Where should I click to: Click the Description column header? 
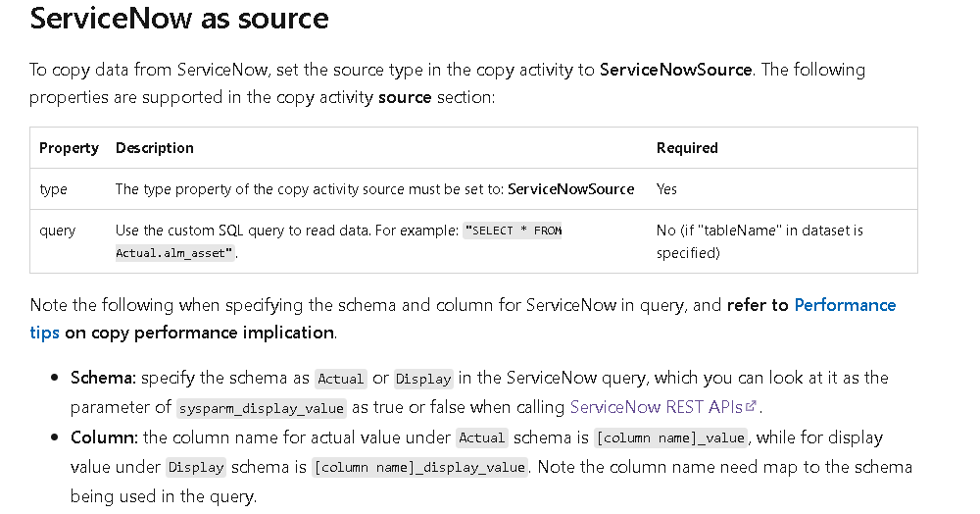(155, 148)
